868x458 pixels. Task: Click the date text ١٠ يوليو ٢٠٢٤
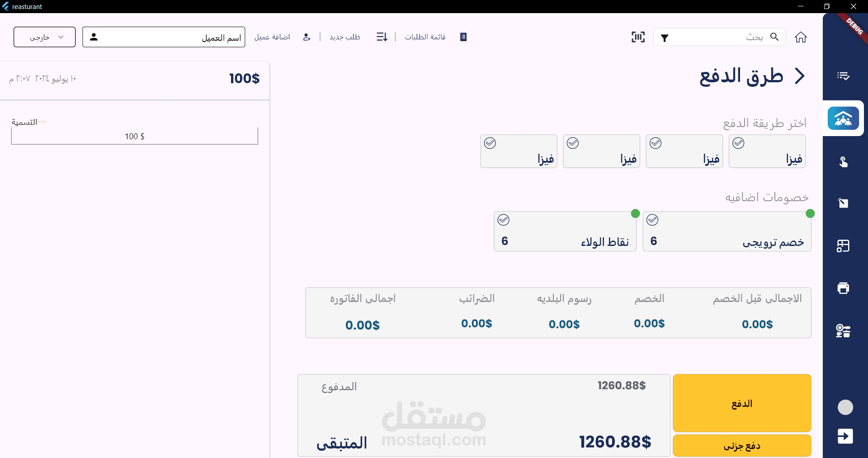(56, 79)
